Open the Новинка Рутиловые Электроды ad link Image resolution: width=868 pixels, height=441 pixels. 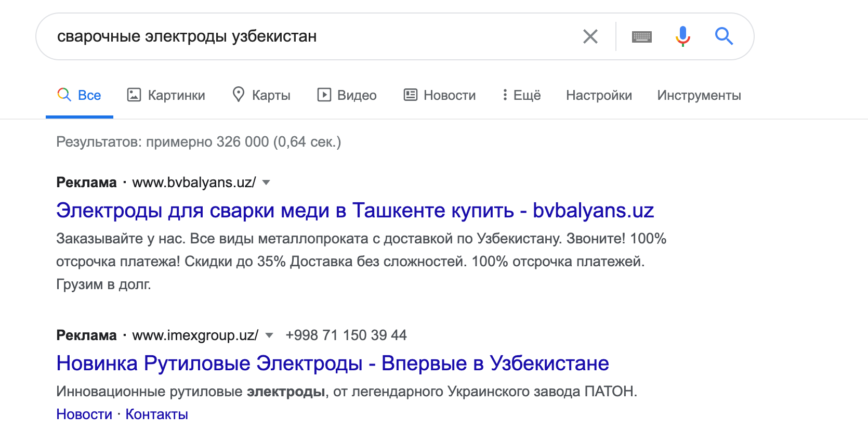332,364
